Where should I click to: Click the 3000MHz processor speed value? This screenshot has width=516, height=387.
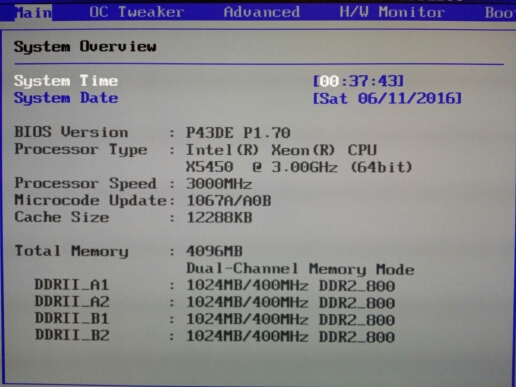pos(219,184)
